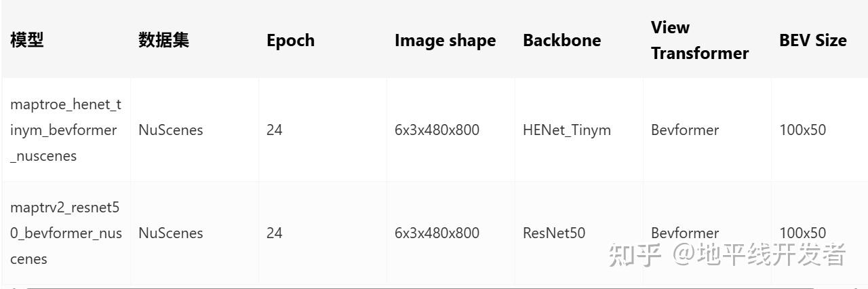Image resolution: width=868 pixels, height=289 pixels.
Task: Click 6x3x480x800 in the ResNet50 row
Action: click(x=437, y=233)
